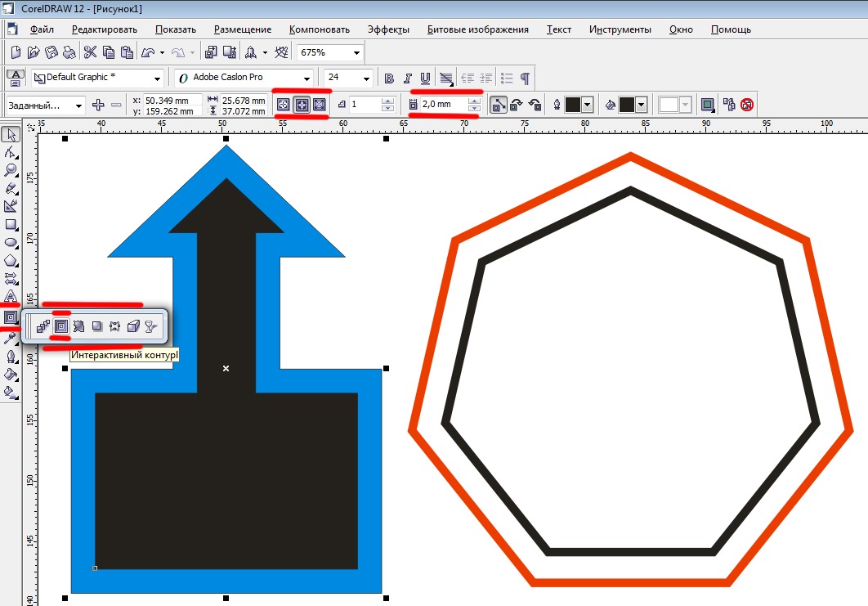Choose Interactive Transparency glass tool in flyout

(x=150, y=327)
